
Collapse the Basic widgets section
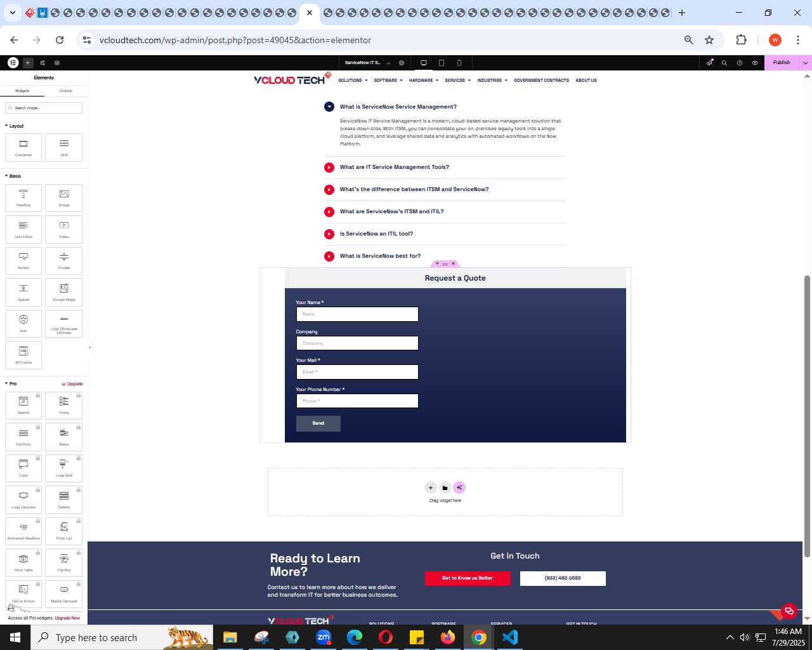(x=13, y=176)
